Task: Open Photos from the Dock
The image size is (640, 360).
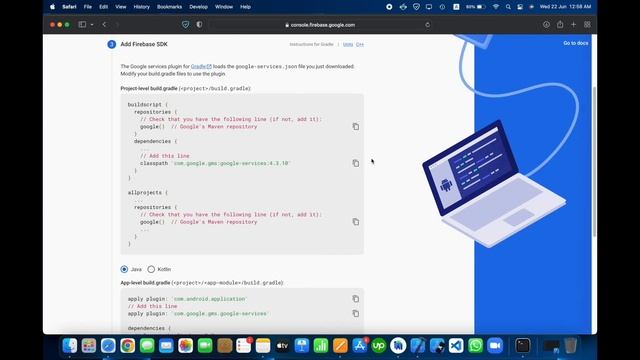Action: pos(185,346)
